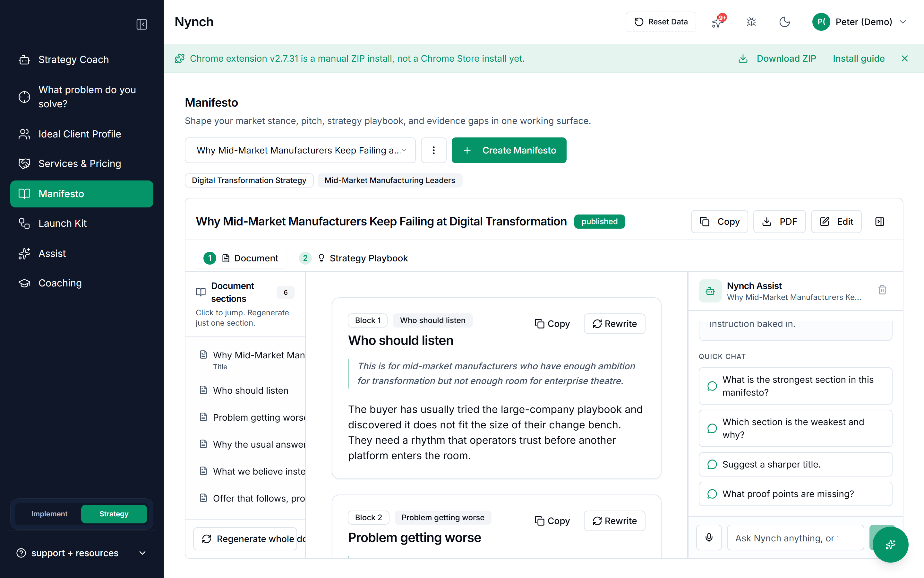This screenshot has width=924, height=578.
Task: Toggle dark mode with the moon icon
Action: [x=784, y=22]
